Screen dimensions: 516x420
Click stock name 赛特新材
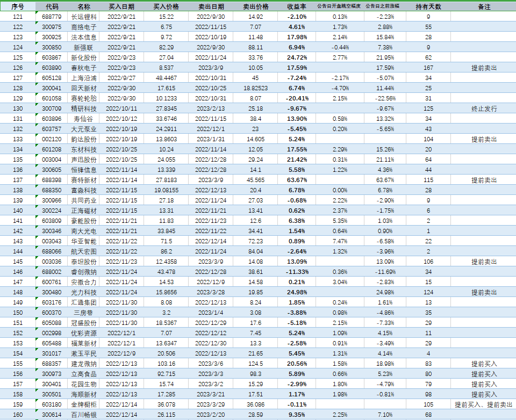(84, 180)
